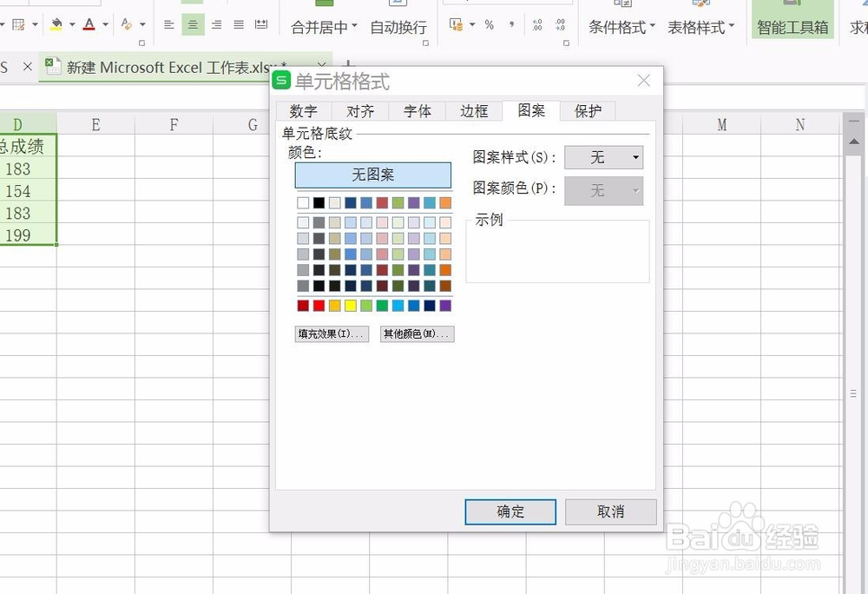868x594 pixels.
Task: Select the 无图案 no pattern option
Action: [x=373, y=175]
